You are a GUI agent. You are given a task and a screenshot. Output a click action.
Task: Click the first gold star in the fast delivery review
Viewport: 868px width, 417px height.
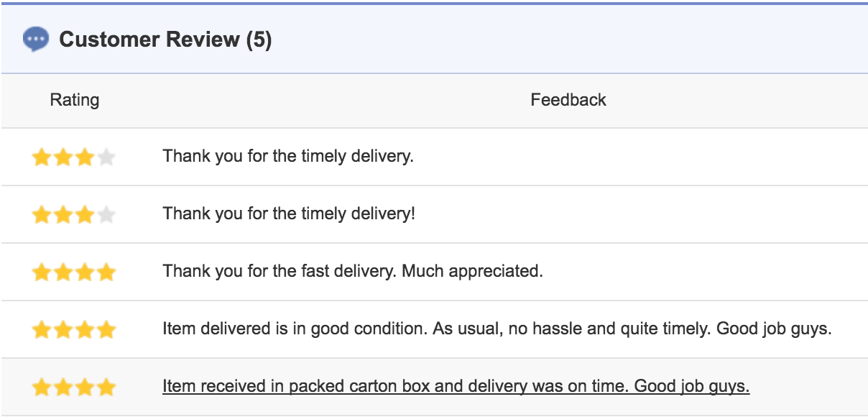click(41, 272)
